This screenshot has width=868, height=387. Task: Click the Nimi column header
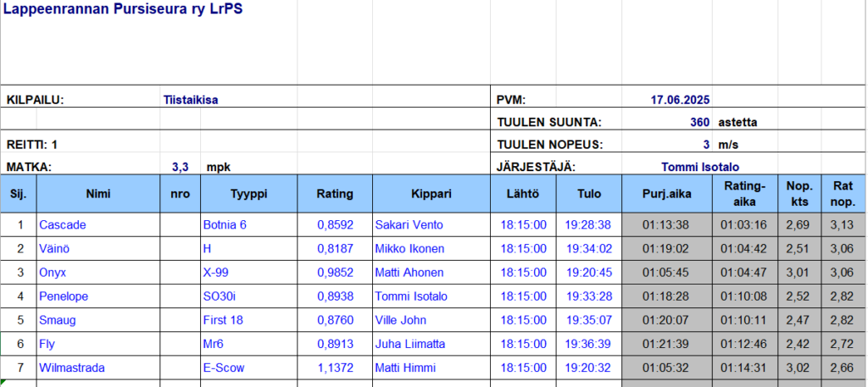pyautogui.click(x=97, y=194)
